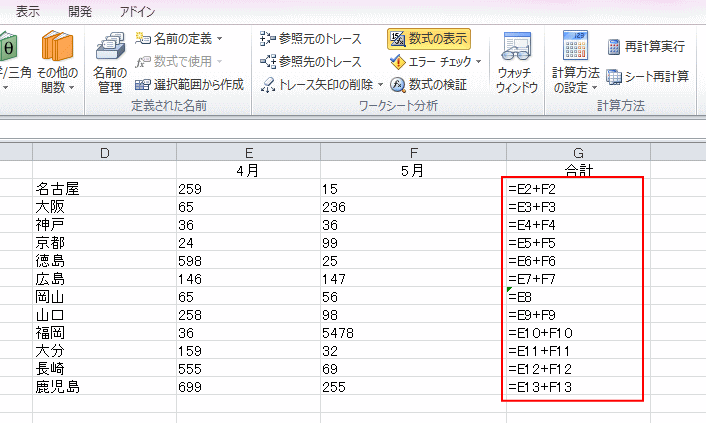
Task: Open the その他の関数 book icon
Action: tap(57, 46)
